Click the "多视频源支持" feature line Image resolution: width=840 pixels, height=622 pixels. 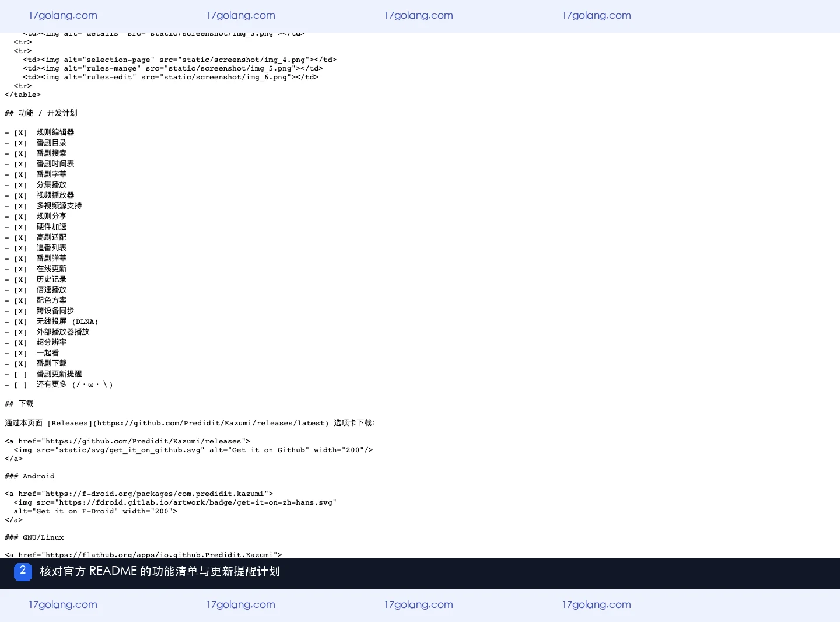click(43, 206)
